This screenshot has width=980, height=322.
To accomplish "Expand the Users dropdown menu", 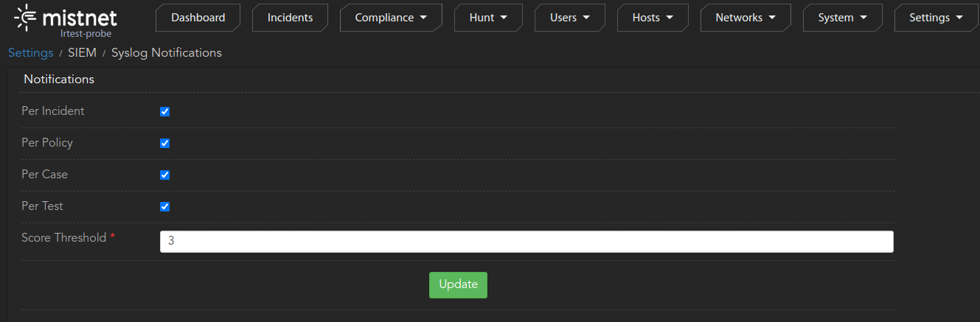I will (x=570, y=18).
